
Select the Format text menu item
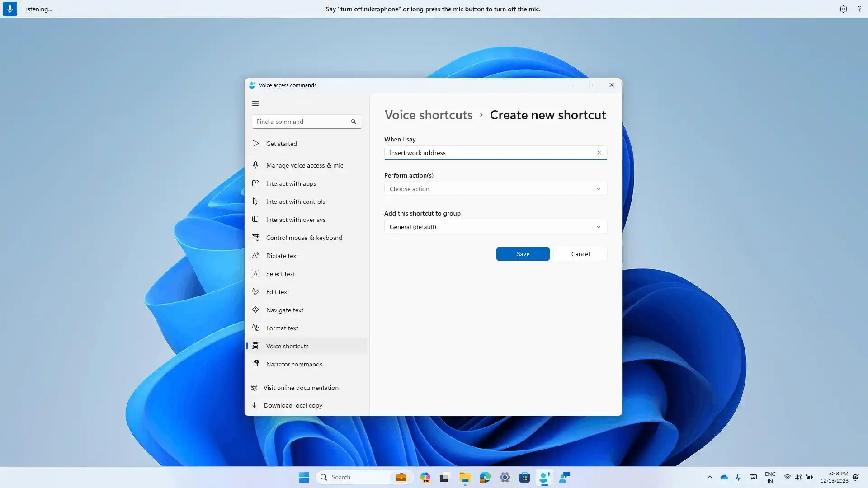click(x=282, y=328)
